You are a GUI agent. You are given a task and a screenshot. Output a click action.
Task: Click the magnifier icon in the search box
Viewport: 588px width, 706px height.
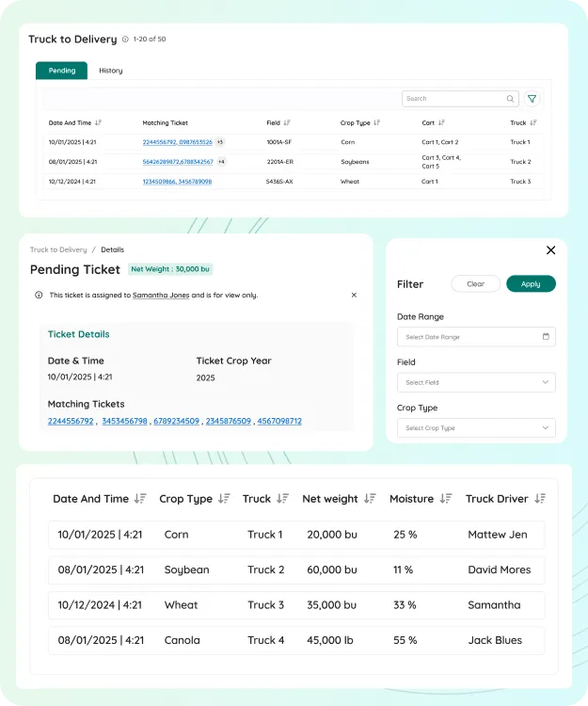point(510,99)
